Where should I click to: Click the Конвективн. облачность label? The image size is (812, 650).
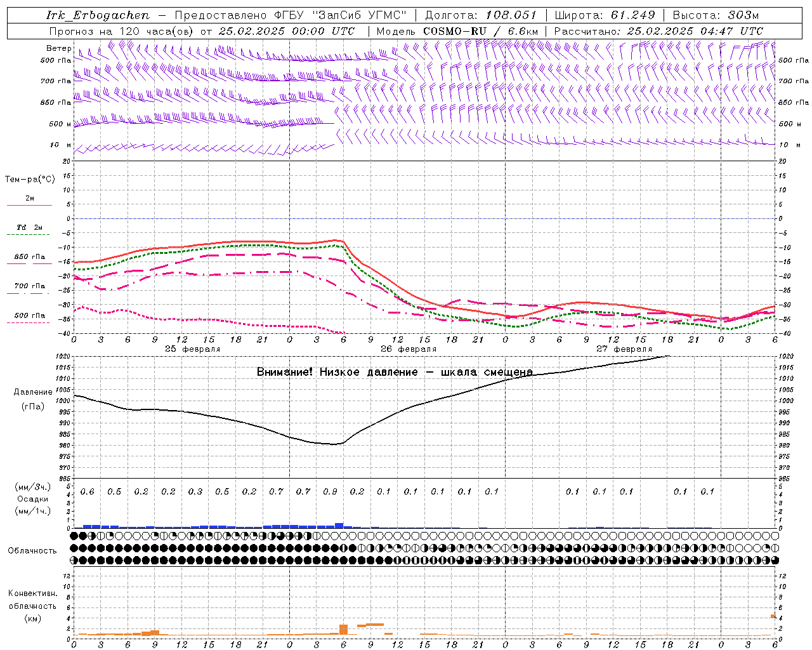[x=32, y=600]
